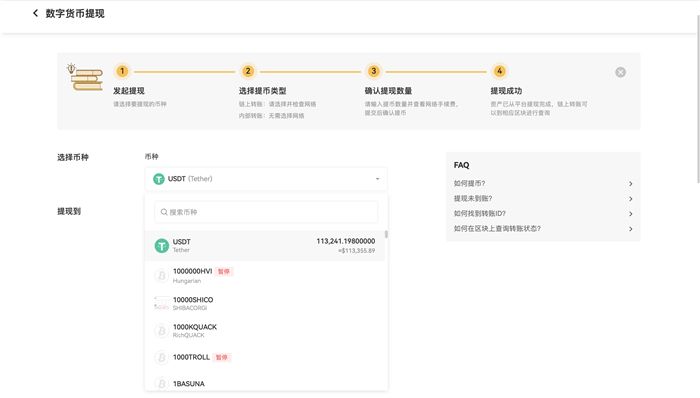The width and height of the screenshot is (700, 398).
Task: Expand the 如何提币? FAQ entry
Action: (543, 183)
